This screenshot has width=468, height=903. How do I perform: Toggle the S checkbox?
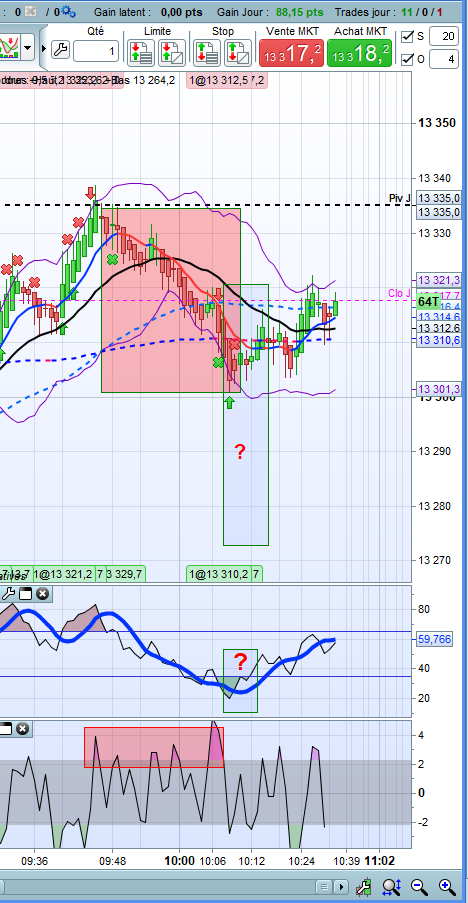coord(408,37)
